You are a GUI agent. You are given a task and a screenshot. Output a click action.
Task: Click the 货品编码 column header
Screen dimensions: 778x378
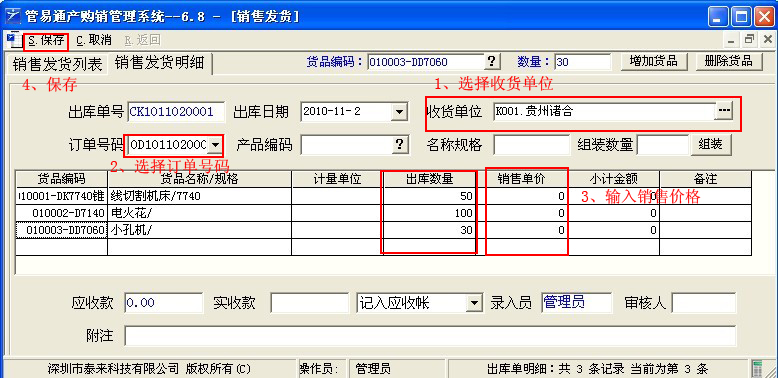coord(62,179)
